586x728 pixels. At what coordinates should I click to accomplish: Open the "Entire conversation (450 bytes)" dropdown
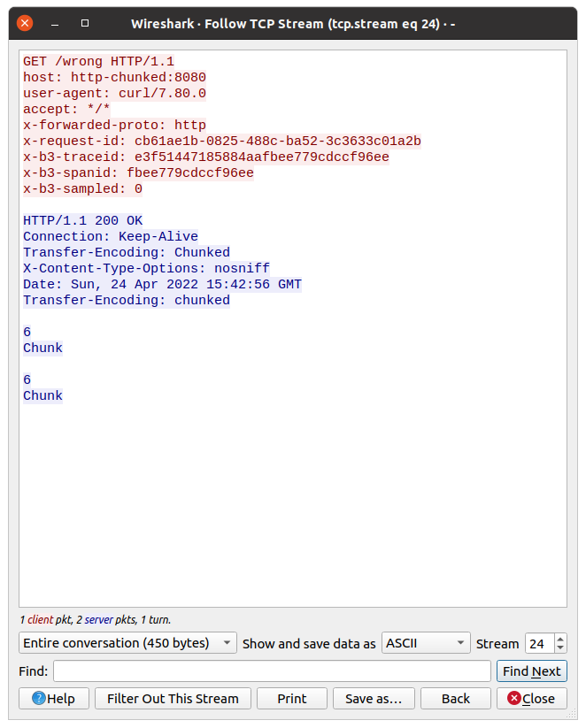coord(127,643)
